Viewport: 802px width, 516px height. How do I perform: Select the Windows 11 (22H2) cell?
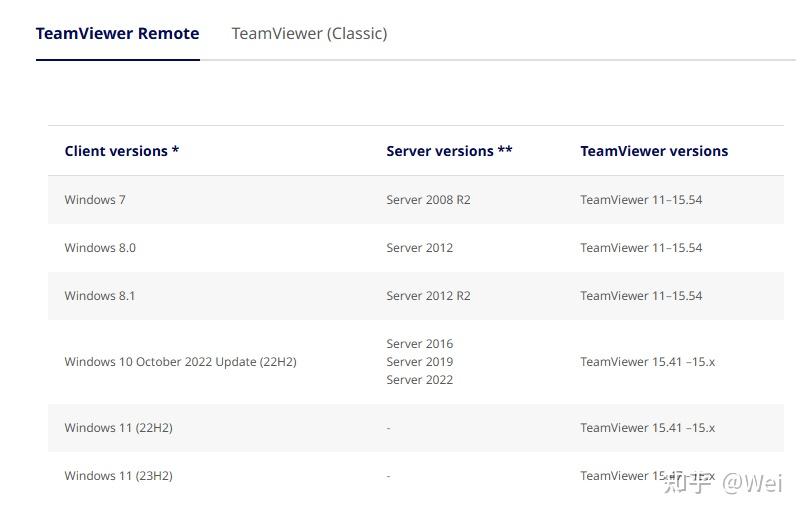pyautogui.click(x=118, y=428)
